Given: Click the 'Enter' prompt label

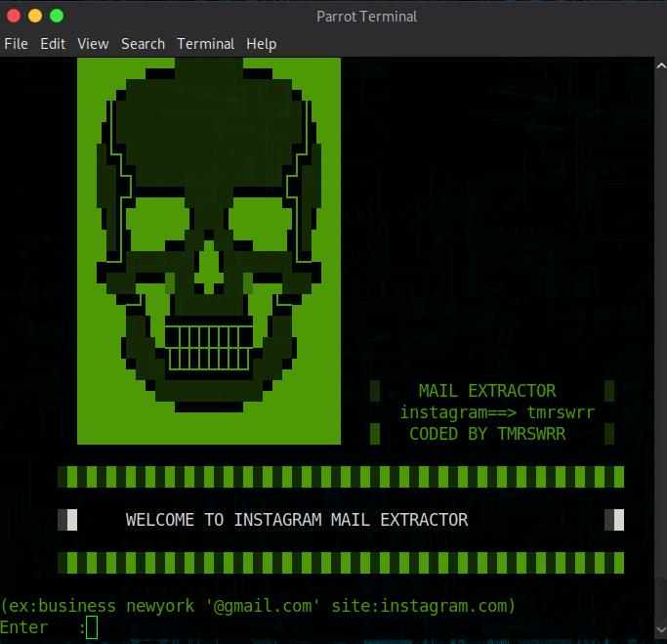Looking at the screenshot, I should [x=24, y=627].
